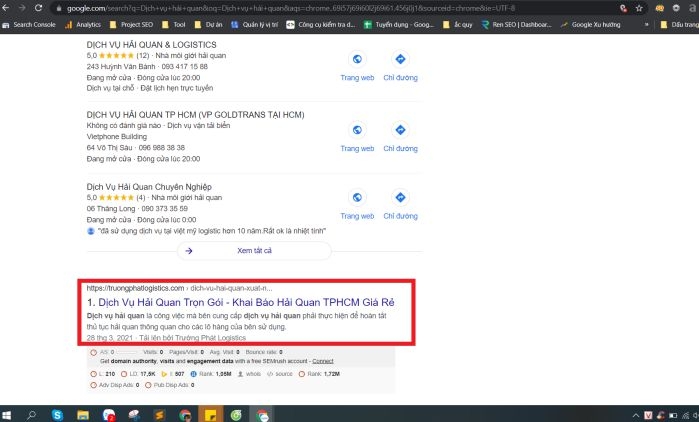Click the truongphatlogistics.com result URL
This screenshot has height=422, width=699.
tap(179, 288)
